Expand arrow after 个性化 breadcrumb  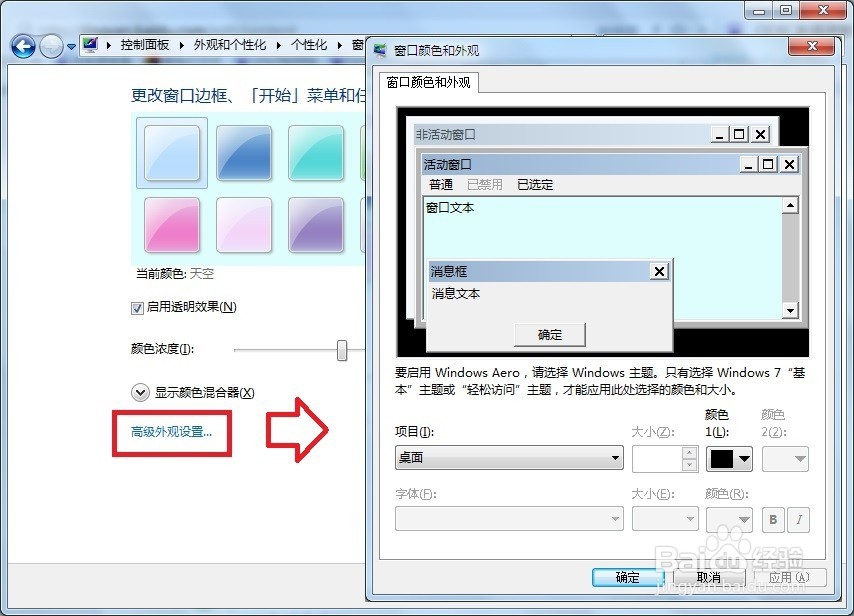tap(339, 45)
